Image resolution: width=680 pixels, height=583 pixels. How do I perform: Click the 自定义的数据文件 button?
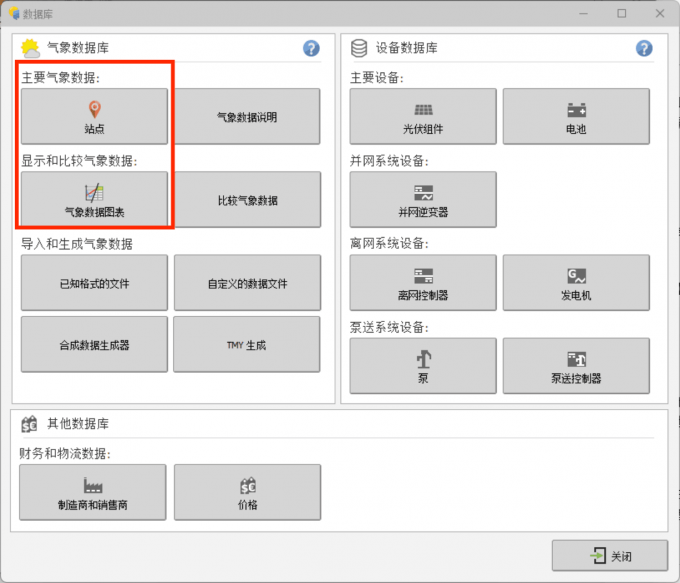pos(247,283)
